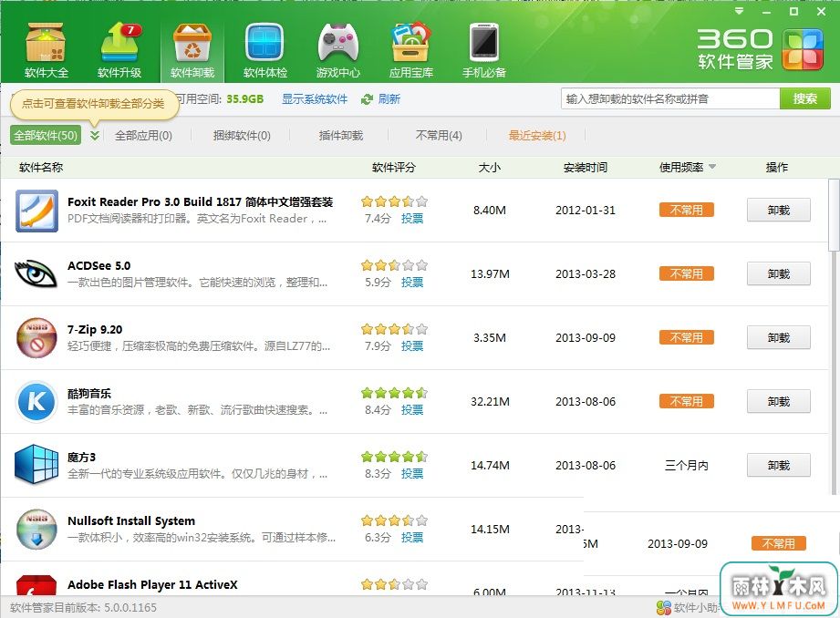The width and height of the screenshot is (840, 618).
Task: Rate ACDSee 5.0 using its stars
Action: tap(394, 265)
